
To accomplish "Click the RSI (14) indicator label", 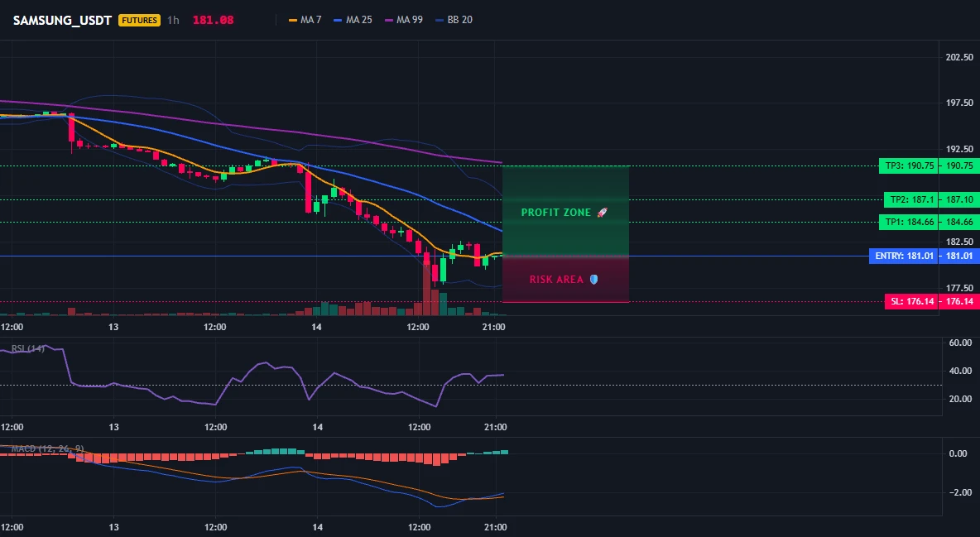I will click(28, 348).
